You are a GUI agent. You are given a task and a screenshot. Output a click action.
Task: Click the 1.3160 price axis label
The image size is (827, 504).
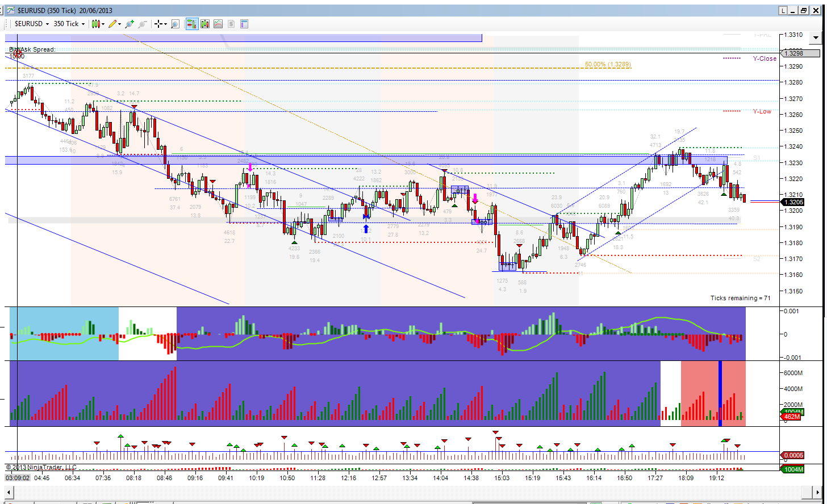pos(795,275)
